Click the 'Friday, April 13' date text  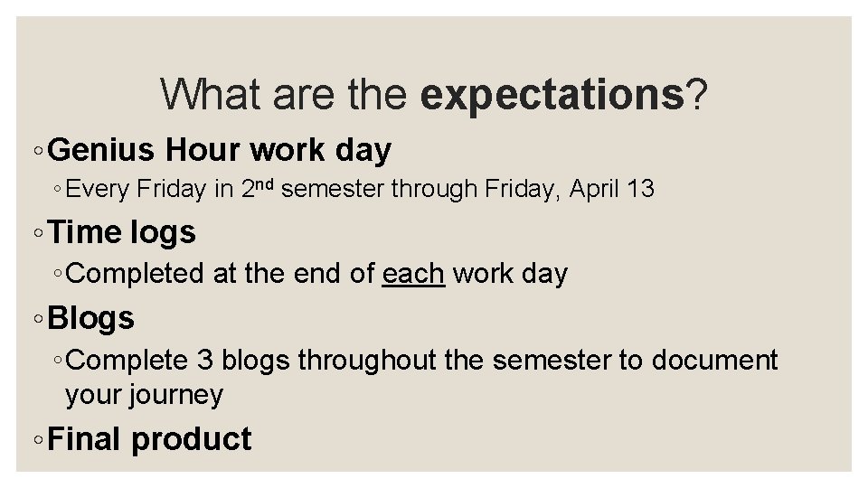(570, 189)
